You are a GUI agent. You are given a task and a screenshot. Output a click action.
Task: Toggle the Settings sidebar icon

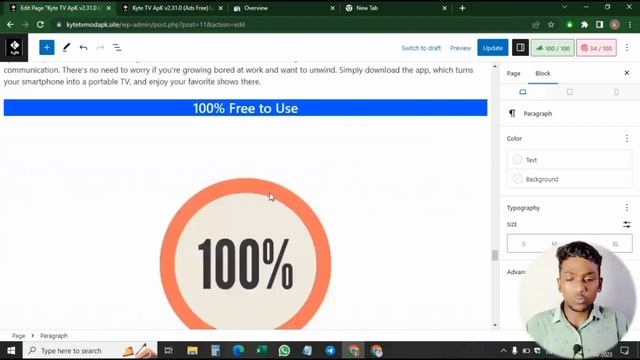pyautogui.click(x=520, y=48)
